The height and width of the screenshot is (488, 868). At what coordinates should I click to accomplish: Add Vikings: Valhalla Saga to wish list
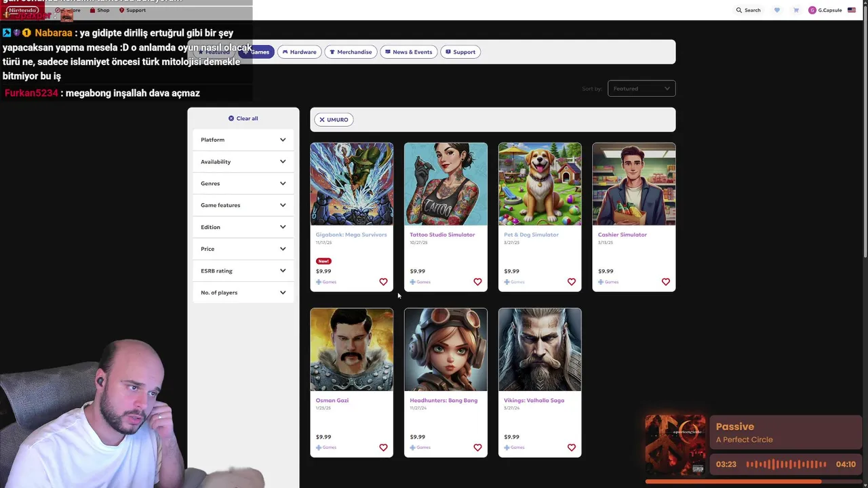click(572, 447)
